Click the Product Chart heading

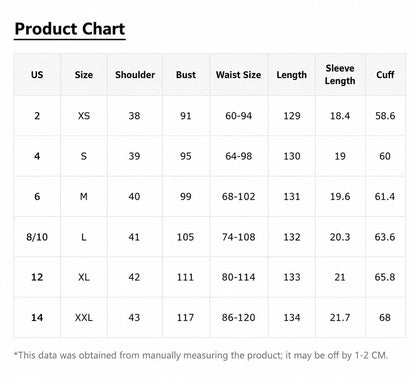click(70, 29)
